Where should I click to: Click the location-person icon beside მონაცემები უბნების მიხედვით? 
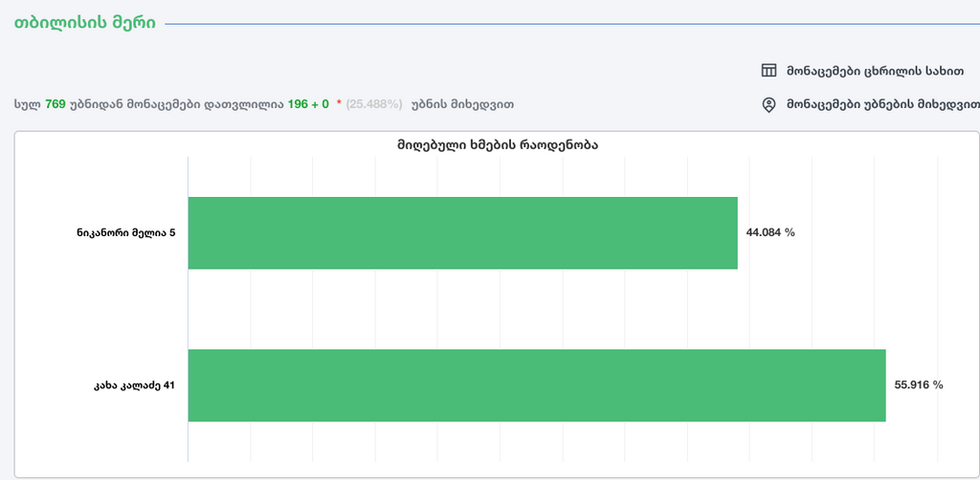(768, 105)
